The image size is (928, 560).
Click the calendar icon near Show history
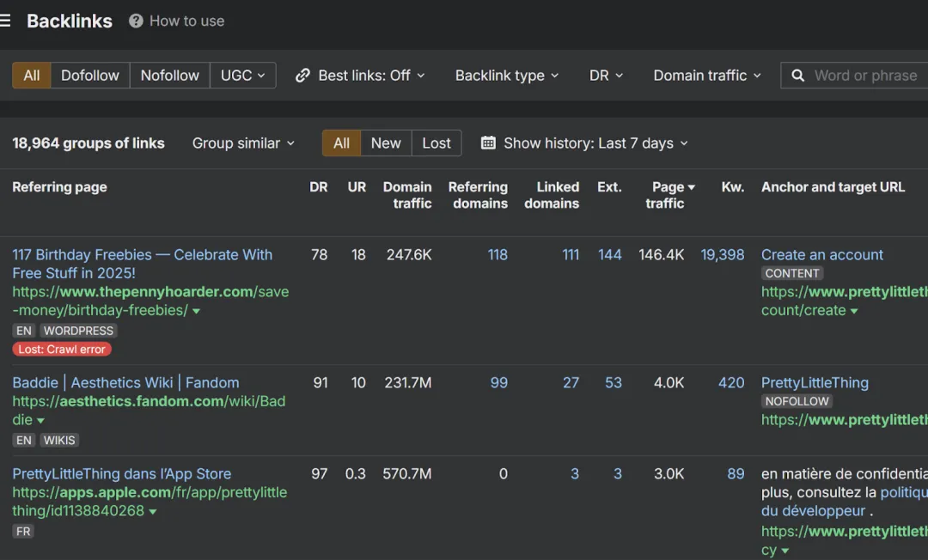(488, 143)
